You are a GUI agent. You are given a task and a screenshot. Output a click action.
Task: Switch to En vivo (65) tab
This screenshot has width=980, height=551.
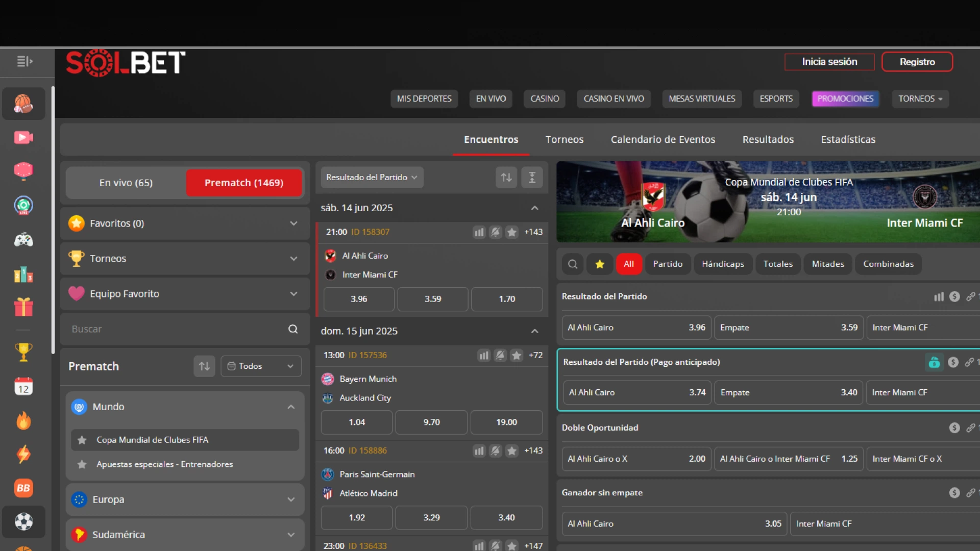pos(126,183)
